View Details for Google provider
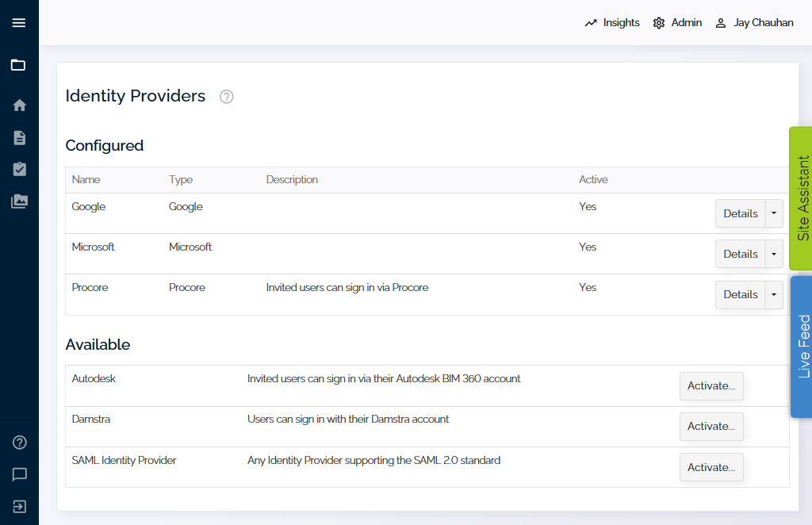The height and width of the screenshot is (525, 812). (741, 213)
